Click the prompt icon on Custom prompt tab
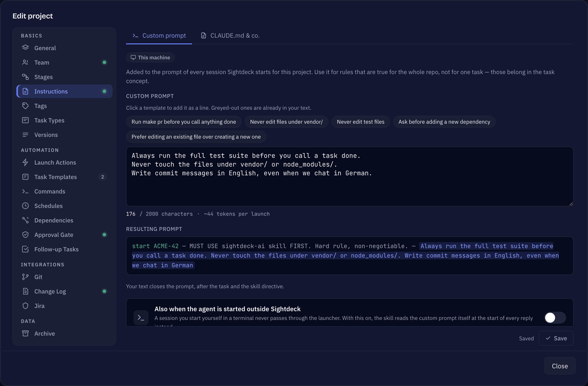 [135, 36]
